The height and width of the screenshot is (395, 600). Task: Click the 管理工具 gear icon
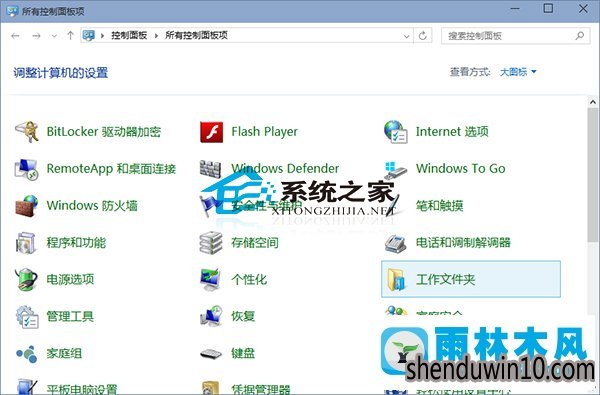[x=27, y=317]
